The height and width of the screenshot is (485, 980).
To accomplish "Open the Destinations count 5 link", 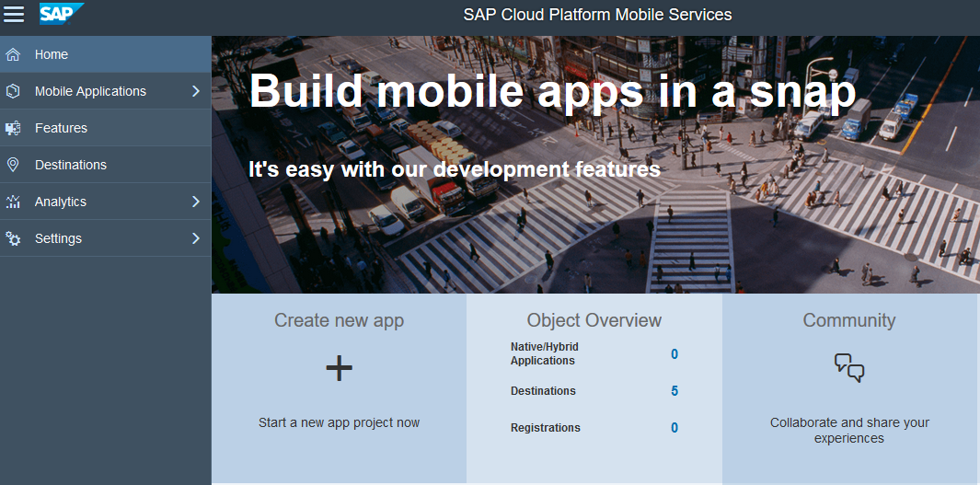I will [674, 391].
